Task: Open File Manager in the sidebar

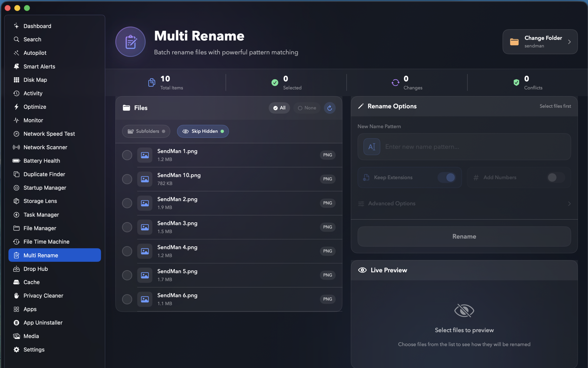Action: coord(55,228)
